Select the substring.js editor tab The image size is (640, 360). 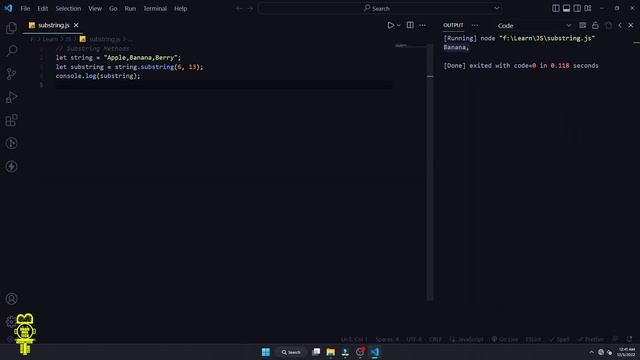coord(53,25)
